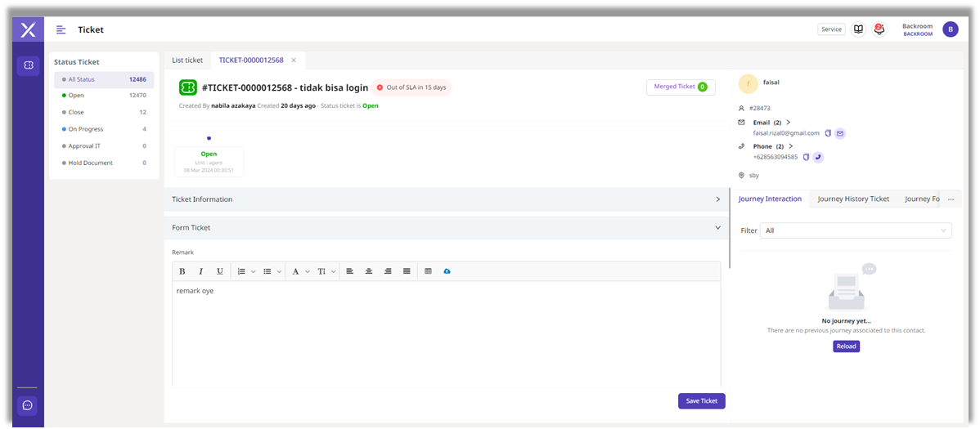Switch to the List ticket tab
This screenshot has width=980, height=429.
[x=187, y=60]
